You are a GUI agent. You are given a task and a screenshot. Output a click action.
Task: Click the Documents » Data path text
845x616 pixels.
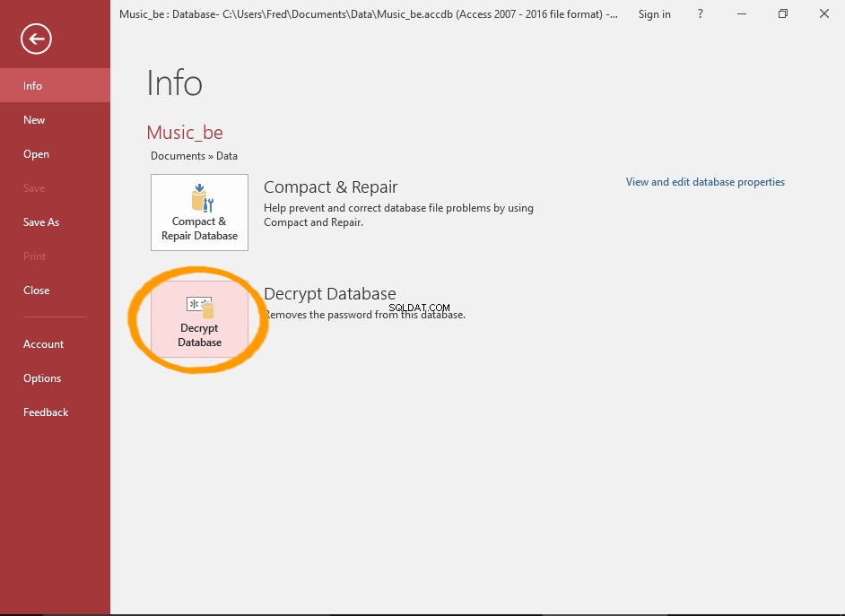click(x=194, y=156)
